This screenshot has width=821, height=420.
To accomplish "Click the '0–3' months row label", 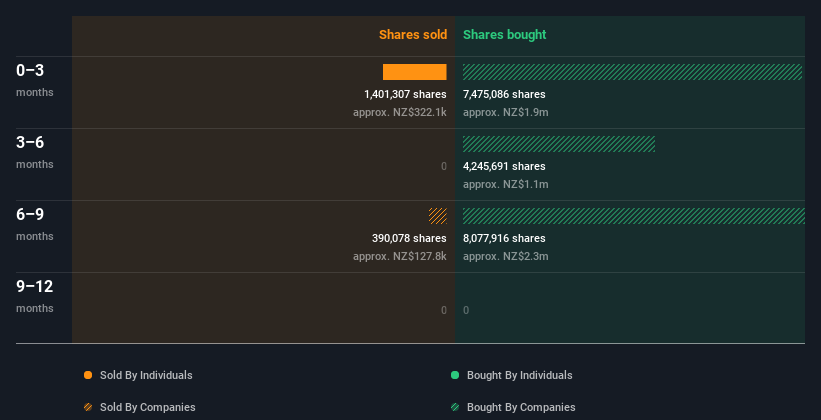I will [x=30, y=71].
